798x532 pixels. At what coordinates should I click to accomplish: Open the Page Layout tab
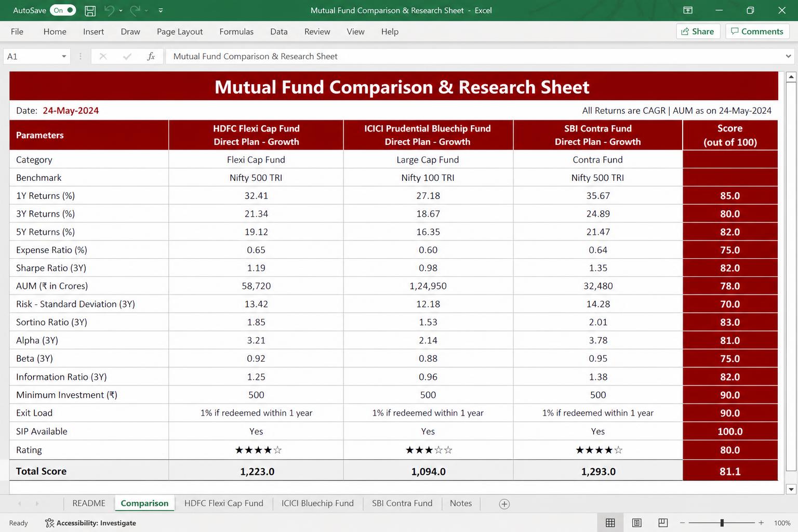tap(180, 32)
